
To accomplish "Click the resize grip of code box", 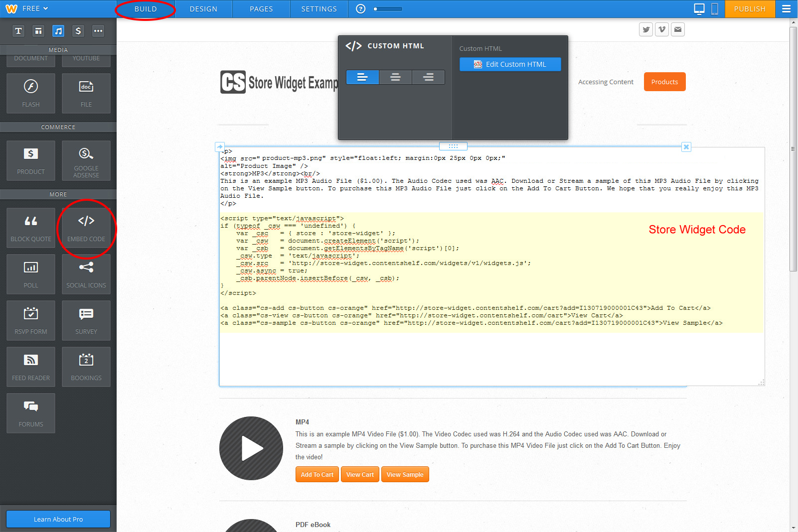I will (x=761, y=383).
